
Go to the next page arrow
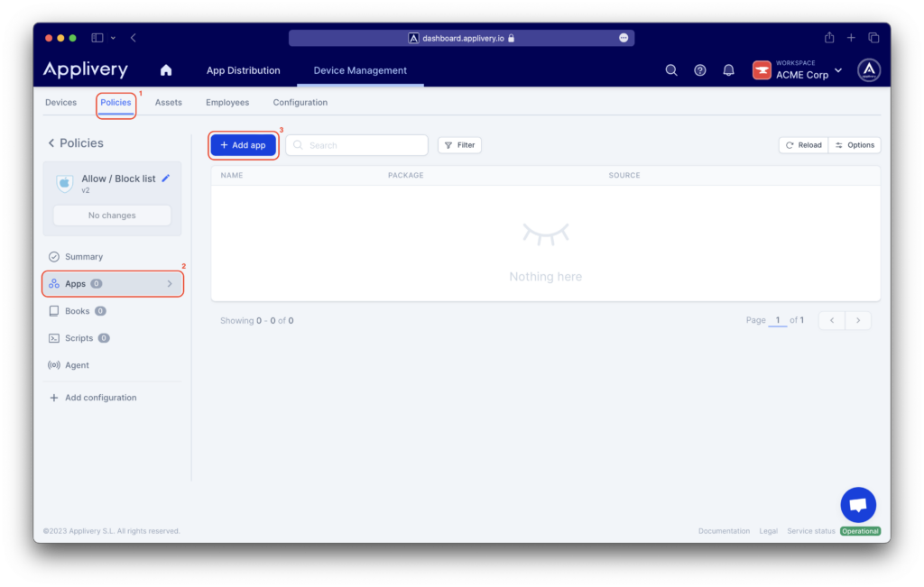(x=858, y=320)
